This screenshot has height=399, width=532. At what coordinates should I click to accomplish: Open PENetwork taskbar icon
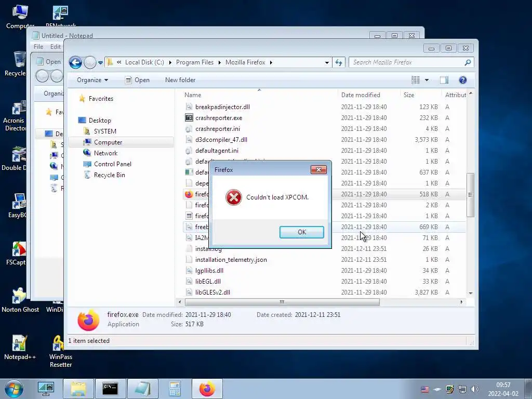click(x=46, y=389)
